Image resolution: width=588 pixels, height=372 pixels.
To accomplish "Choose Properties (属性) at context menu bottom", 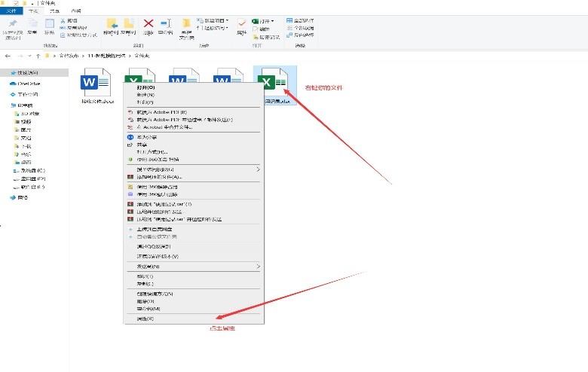I will [x=145, y=319].
